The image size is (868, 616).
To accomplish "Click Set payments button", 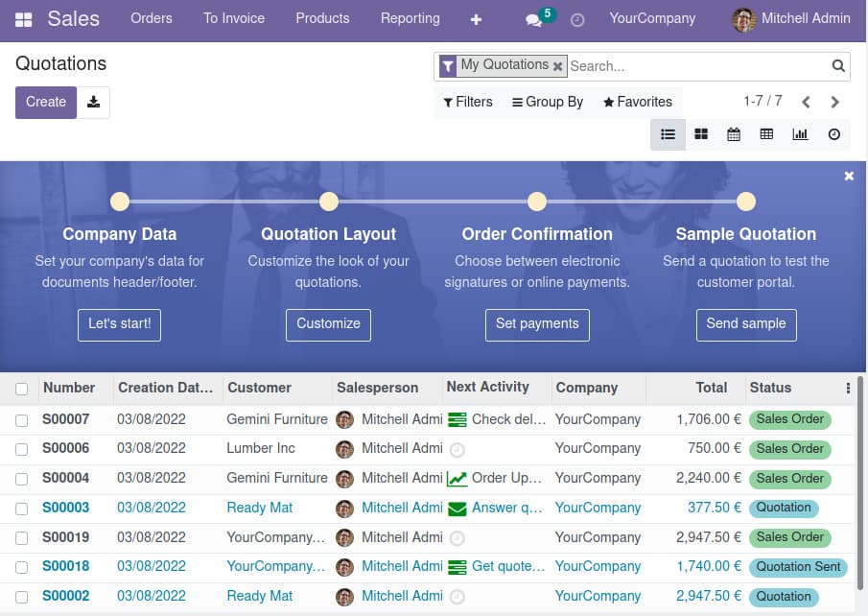I will tap(537, 324).
